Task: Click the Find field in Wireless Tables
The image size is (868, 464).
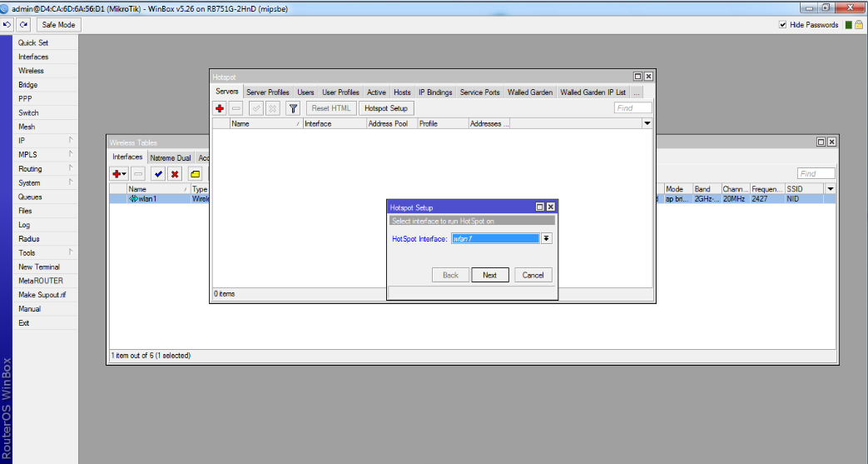Action: coord(816,173)
